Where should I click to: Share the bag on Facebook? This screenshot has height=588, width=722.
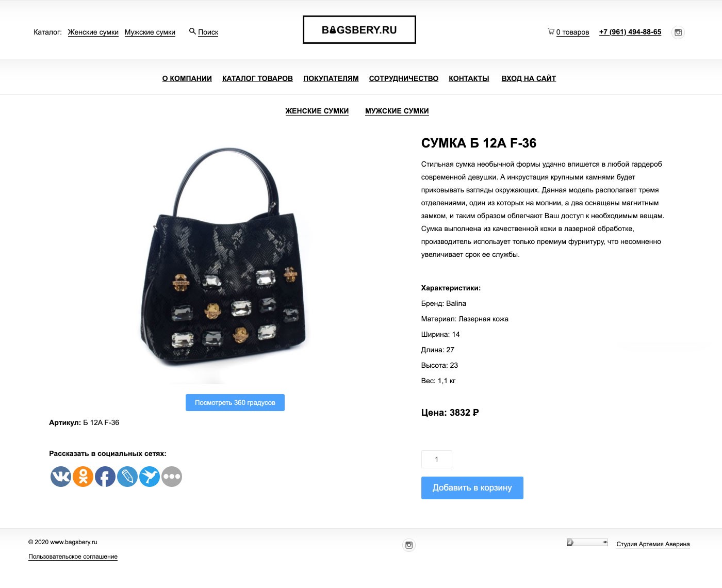(105, 477)
